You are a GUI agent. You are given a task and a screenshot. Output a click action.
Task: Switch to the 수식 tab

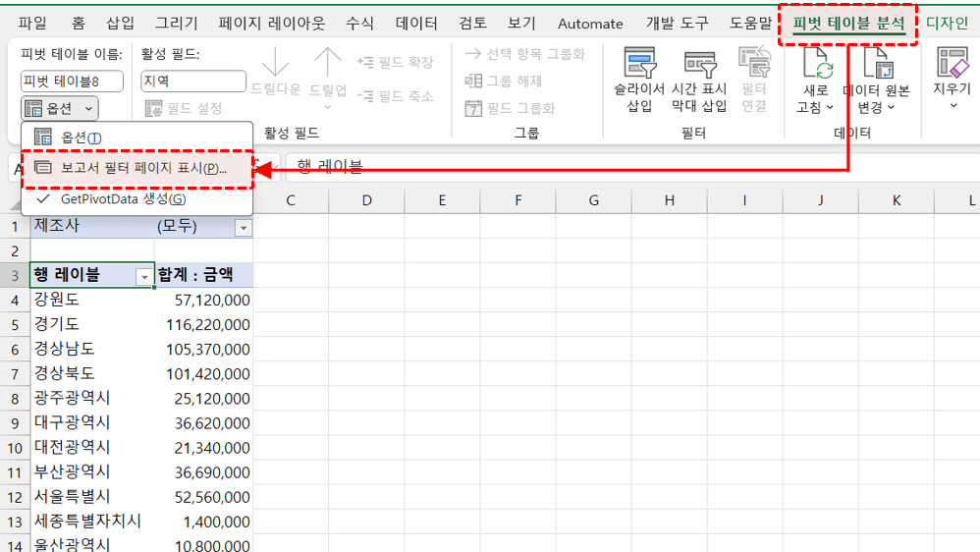360,24
